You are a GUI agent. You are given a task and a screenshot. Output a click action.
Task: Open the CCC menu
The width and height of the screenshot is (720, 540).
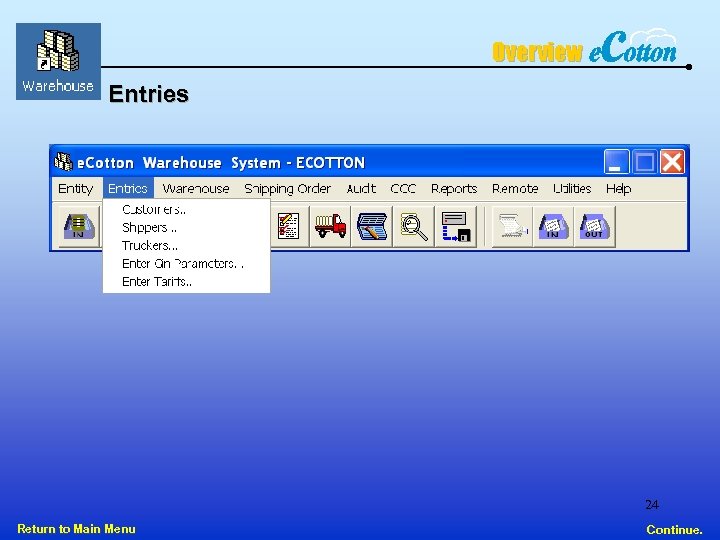tap(403, 189)
